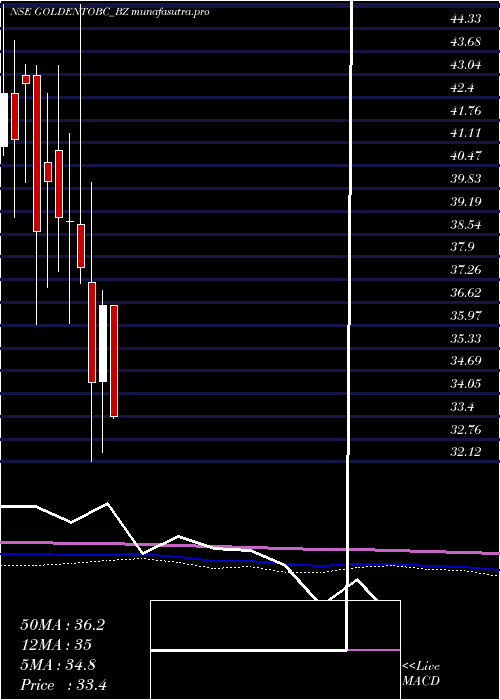500x700 pixels.
Task: Click the 50MA : 36.2 indicator value
Action: click(x=62, y=625)
